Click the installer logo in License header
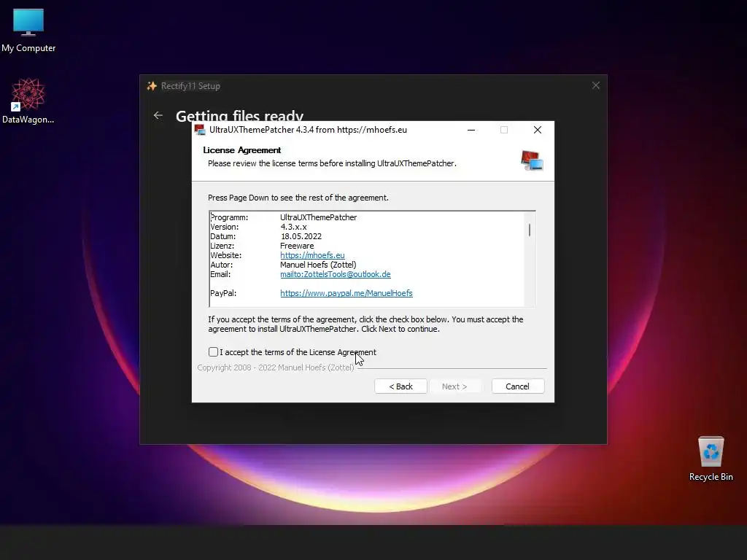 pyautogui.click(x=532, y=160)
